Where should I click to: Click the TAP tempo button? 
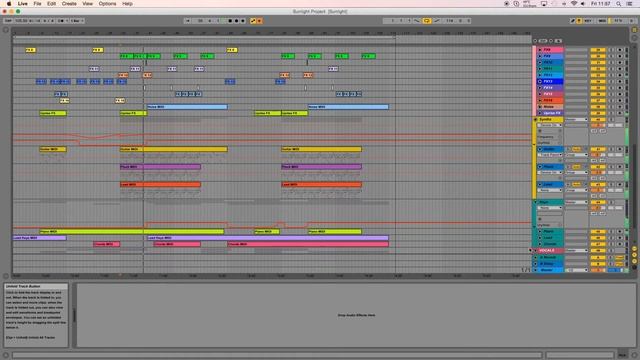point(8,20)
